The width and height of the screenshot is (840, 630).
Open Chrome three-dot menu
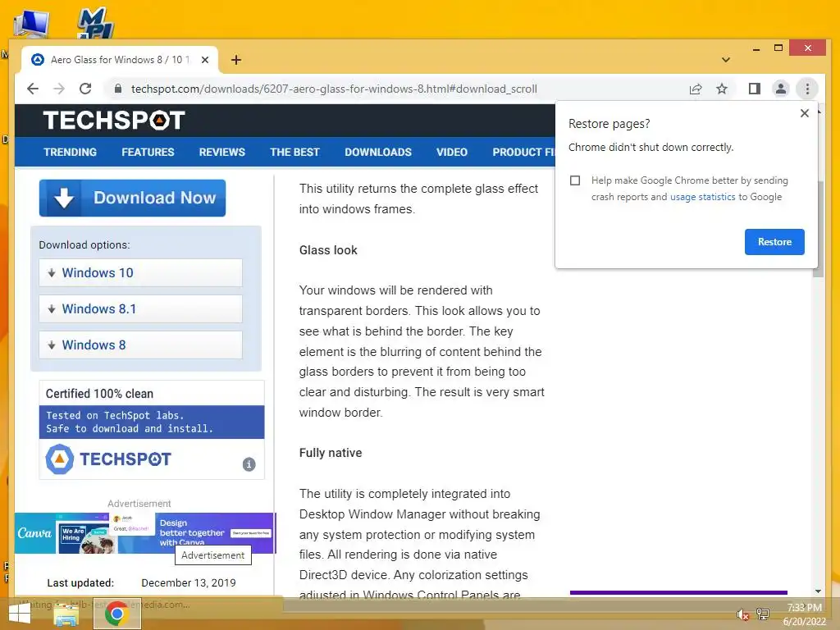click(807, 89)
